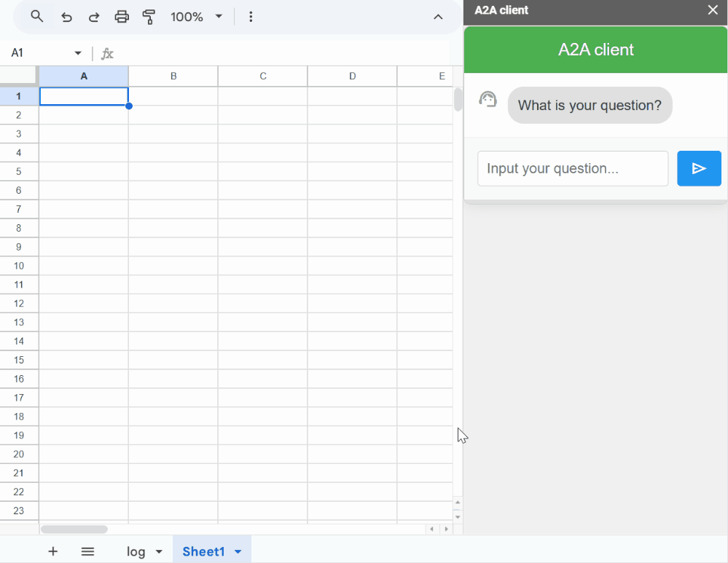
Task: Print the spreadsheet
Action: (x=122, y=17)
